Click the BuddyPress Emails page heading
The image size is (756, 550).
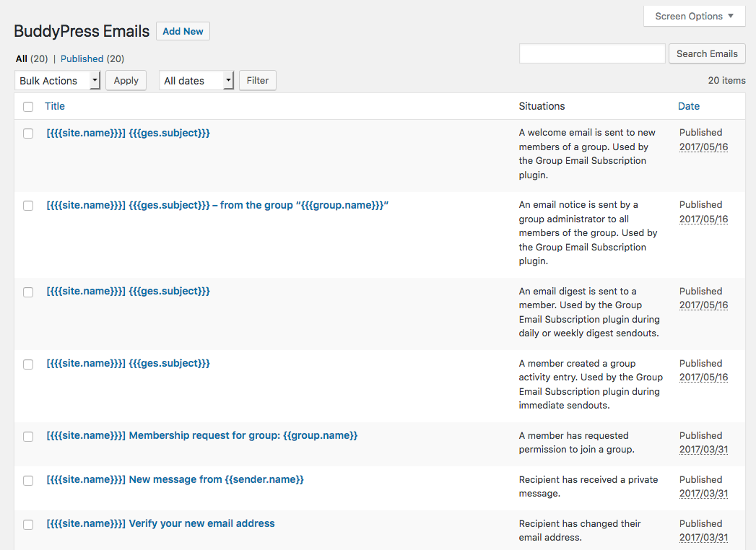tap(82, 31)
